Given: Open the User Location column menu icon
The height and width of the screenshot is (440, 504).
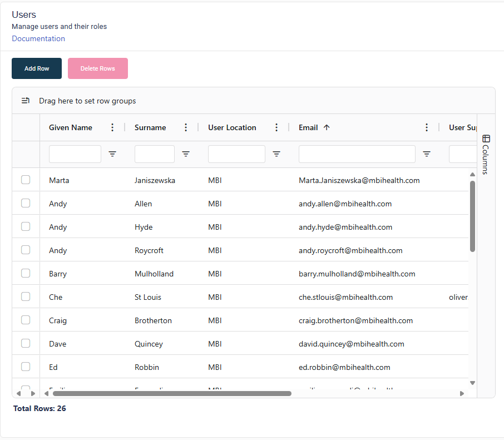Looking at the screenshot, I should 276,127.
